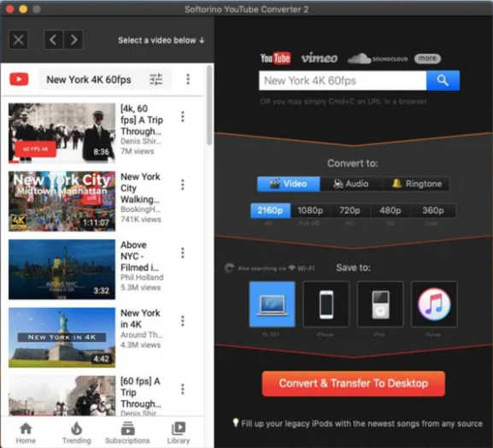Screen dimensions: 493x448
Task: Select the 8:36 A Trip Through thumbnail
Action: [62, 133]
